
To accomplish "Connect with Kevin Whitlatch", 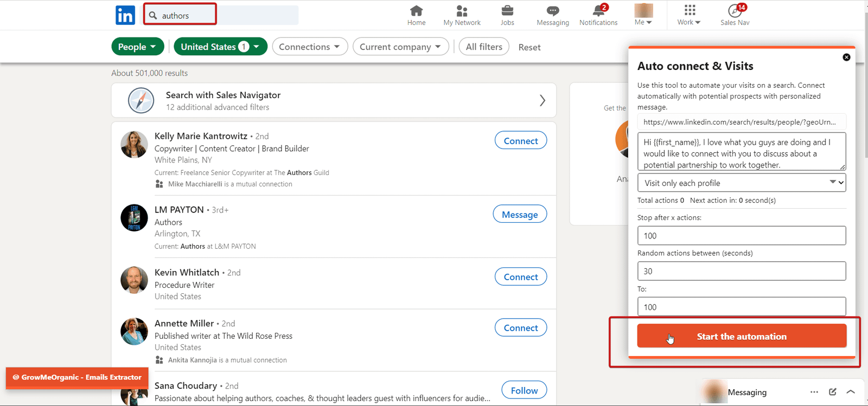I will tap(521, 276).
